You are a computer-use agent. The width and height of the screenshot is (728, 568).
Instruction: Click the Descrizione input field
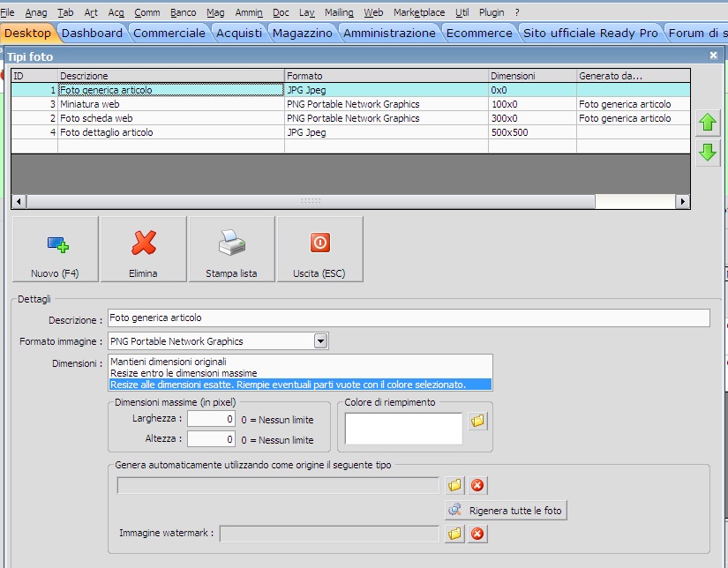[409, 318]
